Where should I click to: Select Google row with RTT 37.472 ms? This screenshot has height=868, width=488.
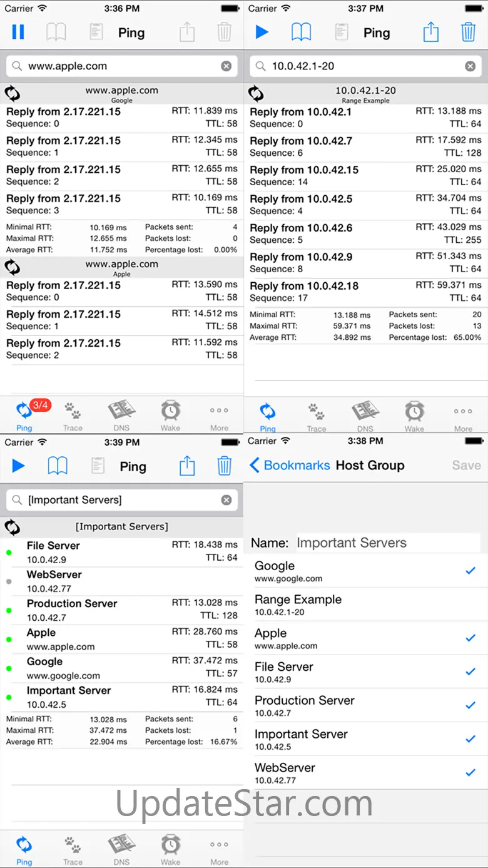[122, 668]
